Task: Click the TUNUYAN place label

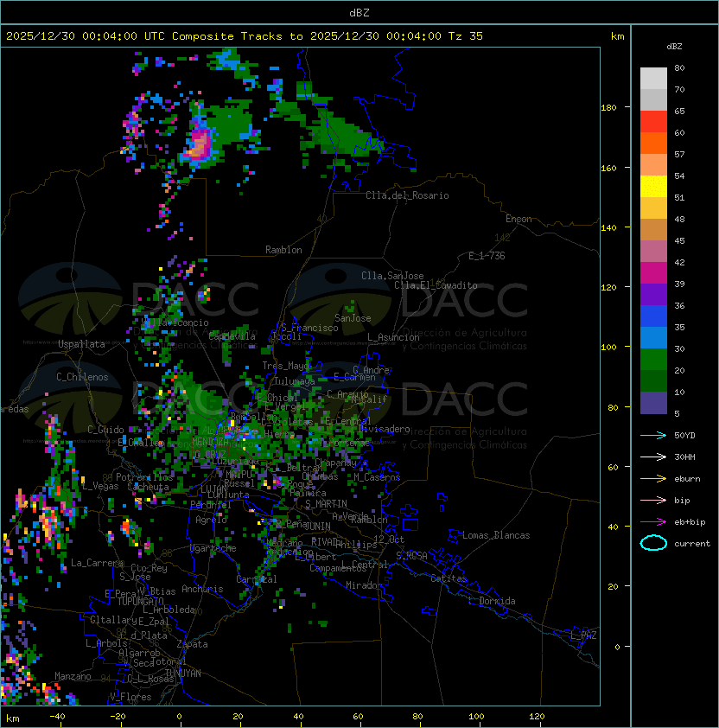Action: coord(183,674)
